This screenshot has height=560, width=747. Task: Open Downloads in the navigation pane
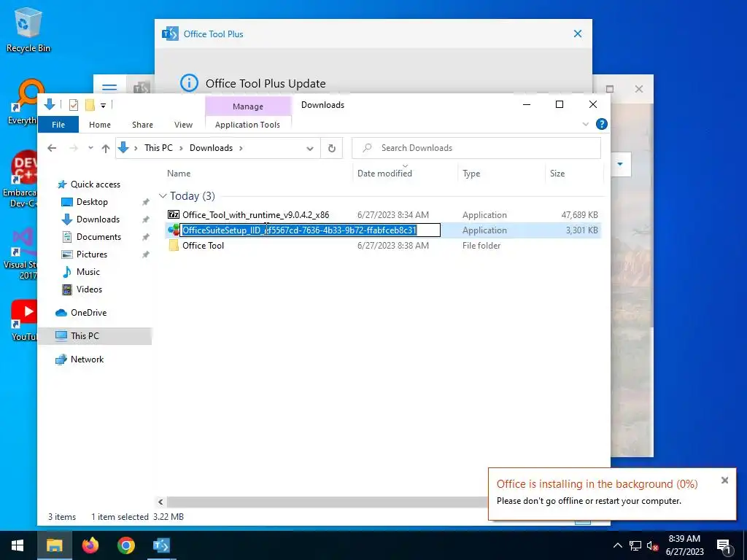coord(98,219)
